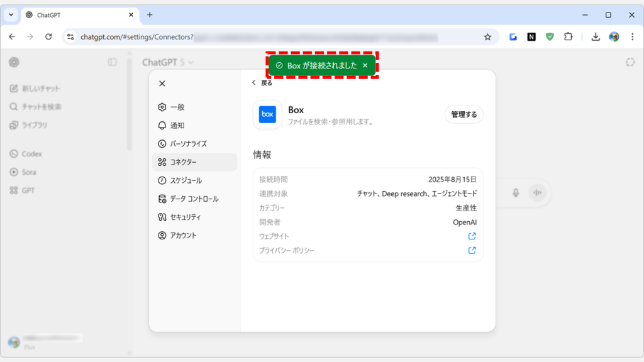Click the sidebar vertical scrollbar
The height and width of the screenshot is (362, 644).
pyautogui.click(x=130, y=102)
